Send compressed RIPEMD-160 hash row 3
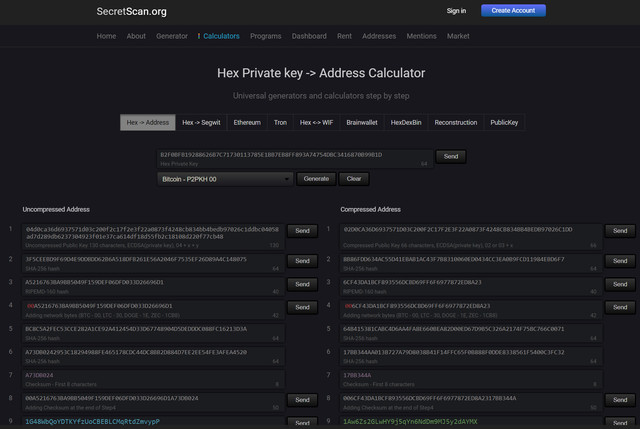The width and height of the screenshot is (640, 429). coord(620,284)
